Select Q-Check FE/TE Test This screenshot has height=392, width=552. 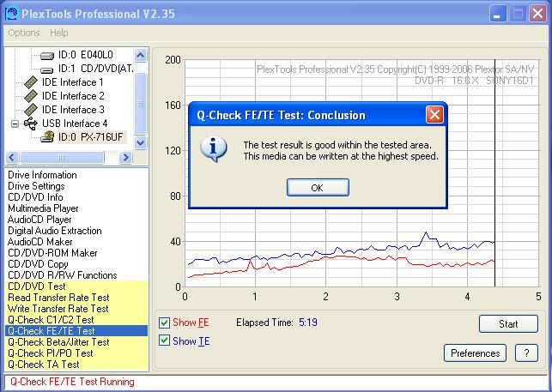(76, 331)
